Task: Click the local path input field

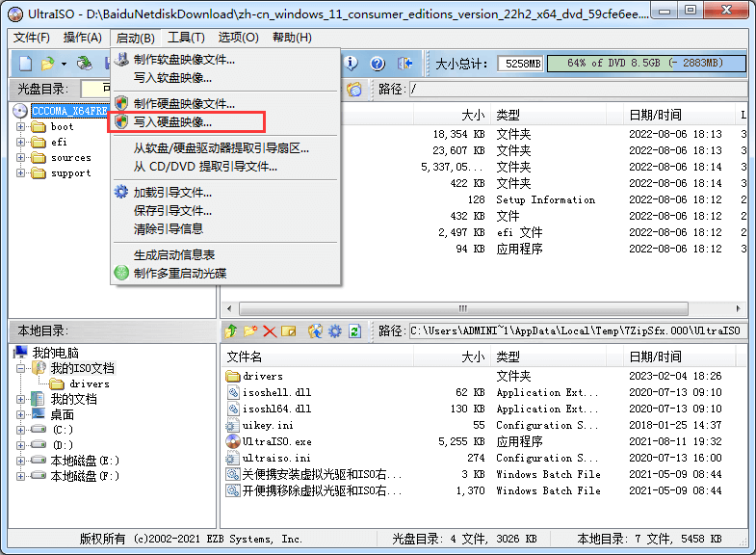Action: click(x=576, y=331)
